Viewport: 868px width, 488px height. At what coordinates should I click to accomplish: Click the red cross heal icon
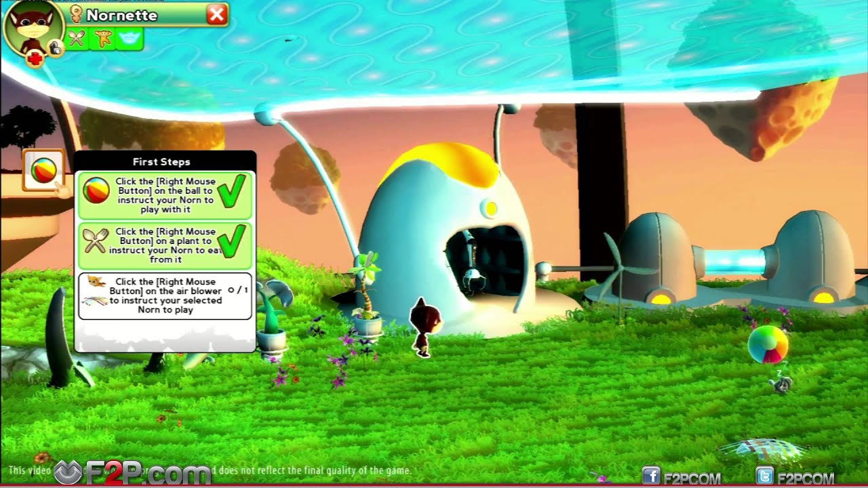pyautogui.click(x=35, y=59)
